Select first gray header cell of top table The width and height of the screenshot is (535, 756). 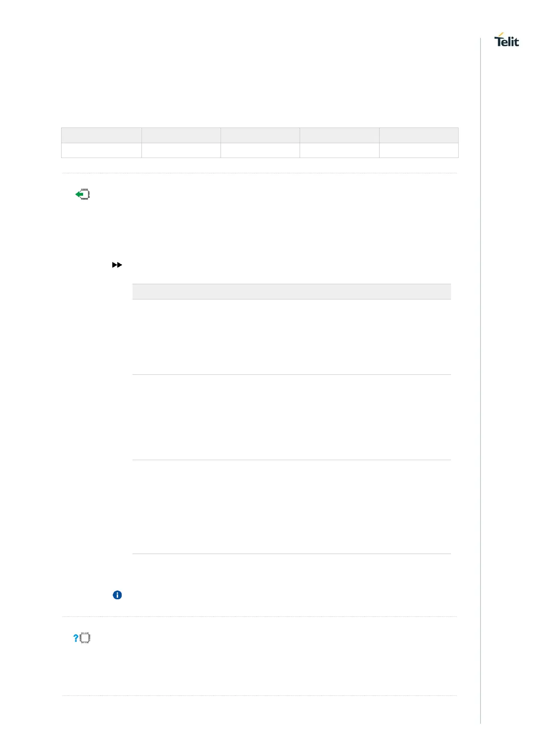click(101, 135)
